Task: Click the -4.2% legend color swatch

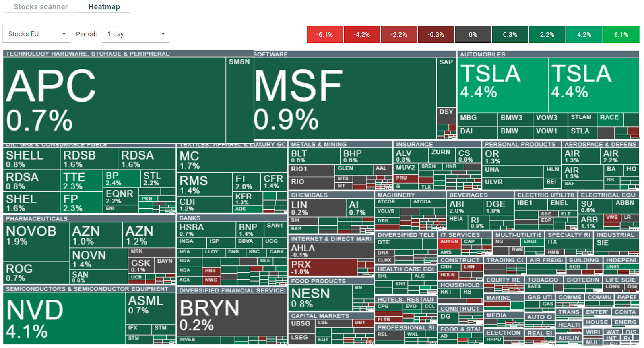Action: [362, 34]
